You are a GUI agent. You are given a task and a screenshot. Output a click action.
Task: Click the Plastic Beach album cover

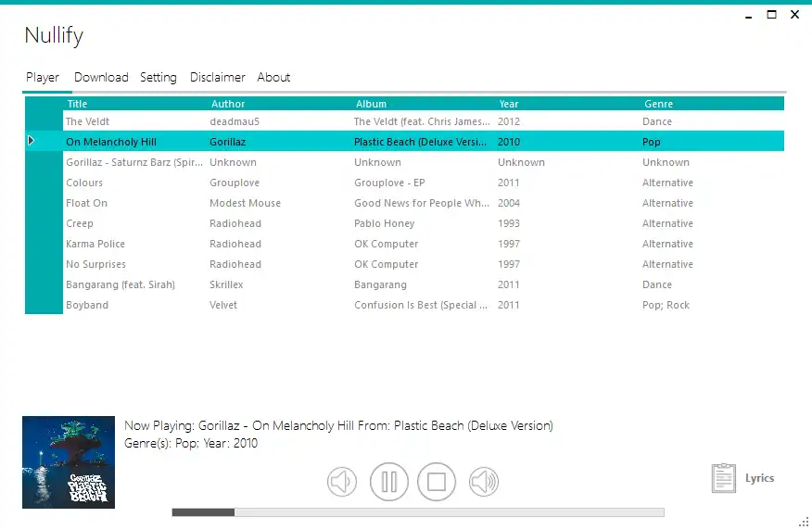(69, 462)
